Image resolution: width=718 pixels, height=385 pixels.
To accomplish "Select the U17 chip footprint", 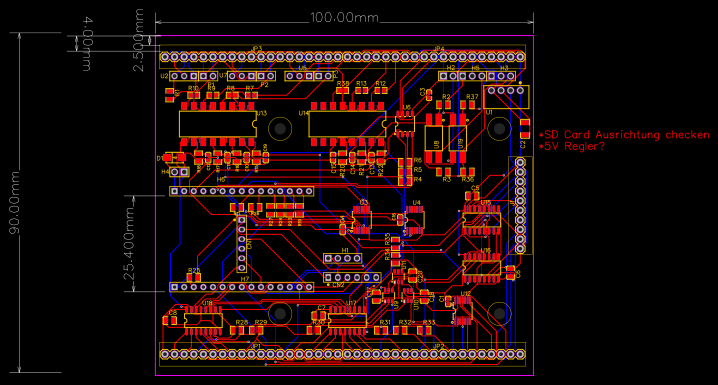I will [348, 320].
